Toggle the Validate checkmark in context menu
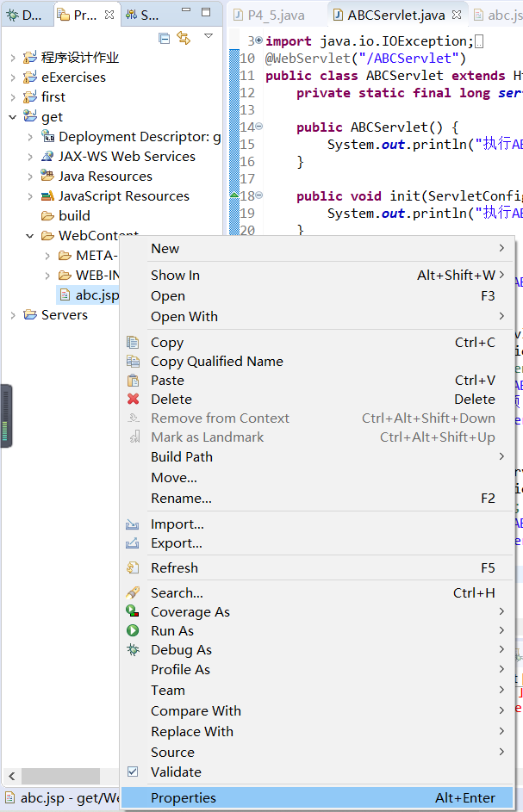This screenshot has width=523, height=812. (x=131, y=772)
